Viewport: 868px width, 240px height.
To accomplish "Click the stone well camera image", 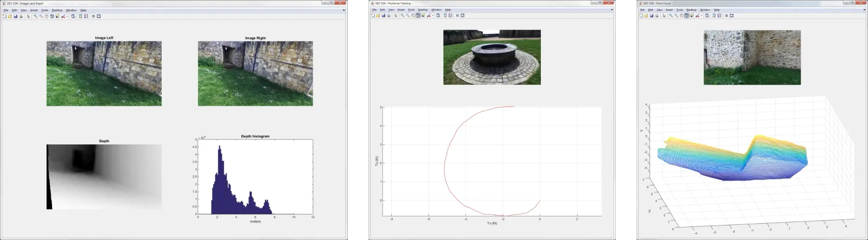I will pyautogui.click(x=492, y=57).
